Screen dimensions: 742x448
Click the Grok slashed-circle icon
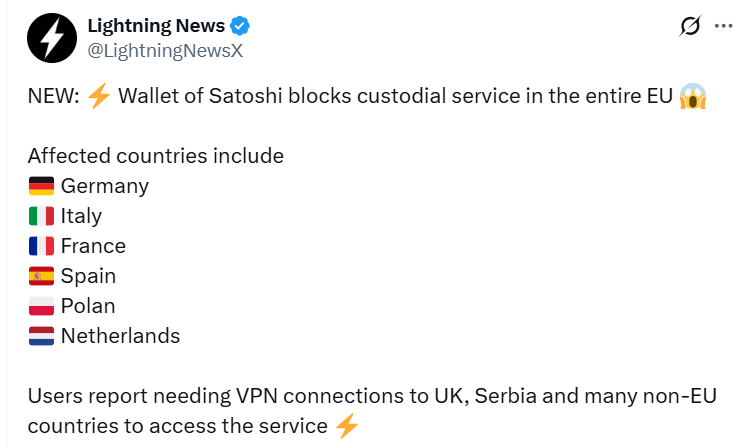(x=690, y=26)
